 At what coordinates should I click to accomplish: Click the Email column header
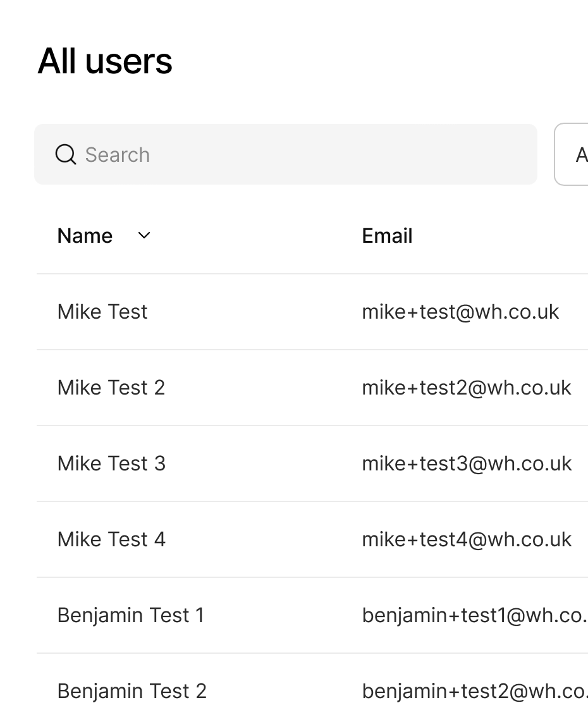[x=387, y=236]
